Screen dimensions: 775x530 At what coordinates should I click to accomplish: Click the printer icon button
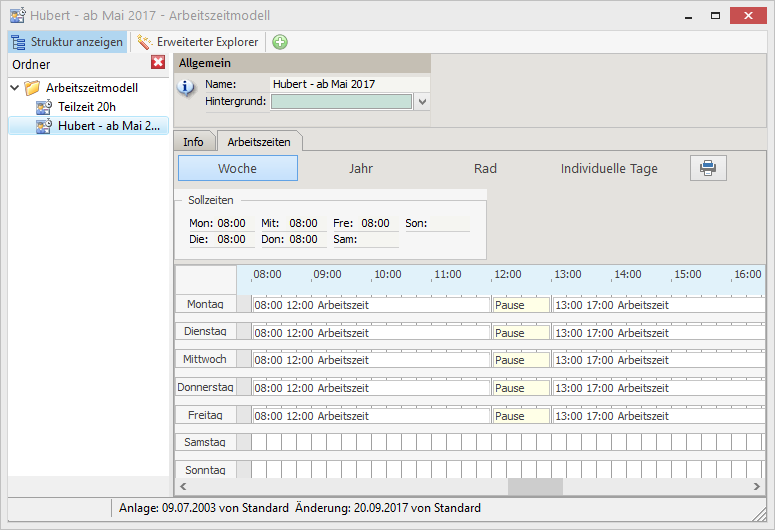pyautogui.click(x=708, y=168)
